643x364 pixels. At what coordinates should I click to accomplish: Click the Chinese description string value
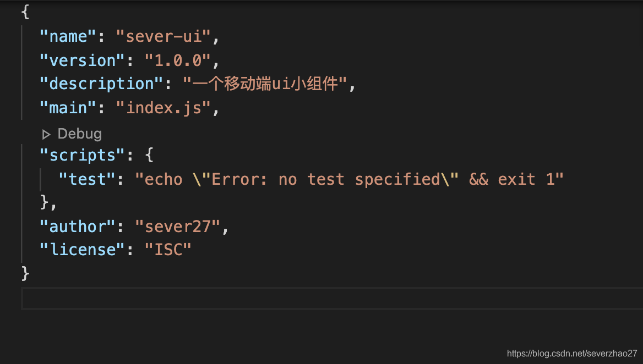coord(265,84)
